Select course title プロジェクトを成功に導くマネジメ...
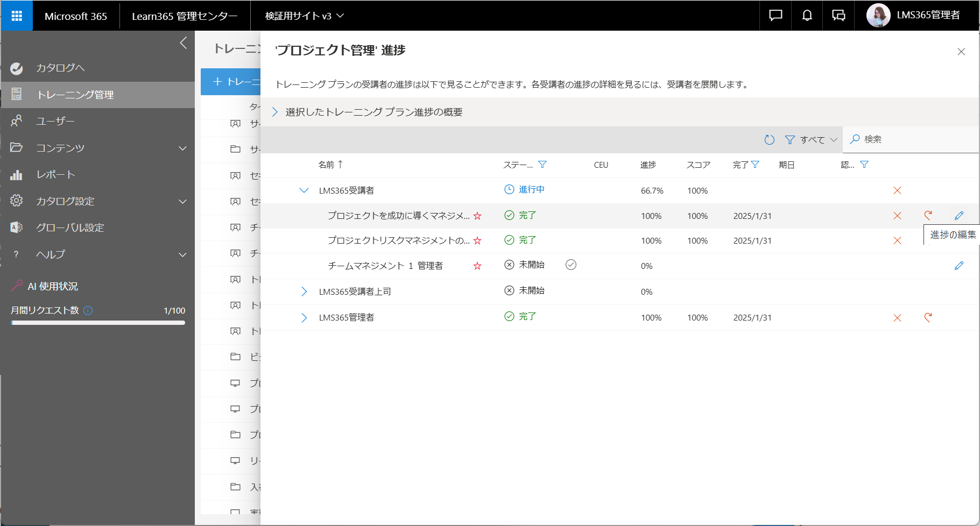The image size is (980, 526). click(399, 216)
